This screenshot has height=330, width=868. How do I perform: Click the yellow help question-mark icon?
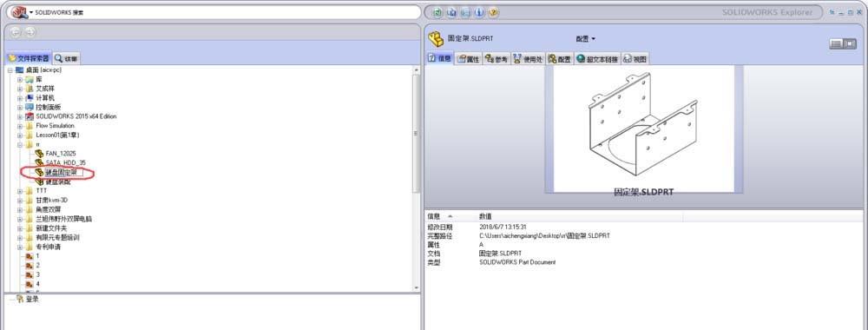(x=493, y=12)
